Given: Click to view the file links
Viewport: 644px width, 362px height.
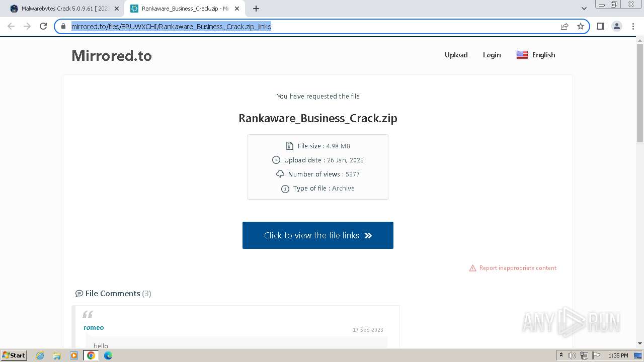Looking at the screenshot, I should pos(318,235).
